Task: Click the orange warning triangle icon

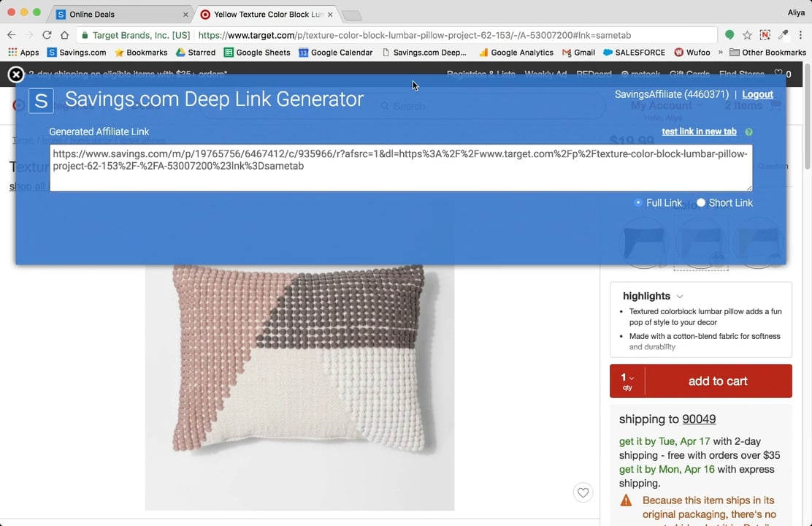Action: click(x=626, y=500)
